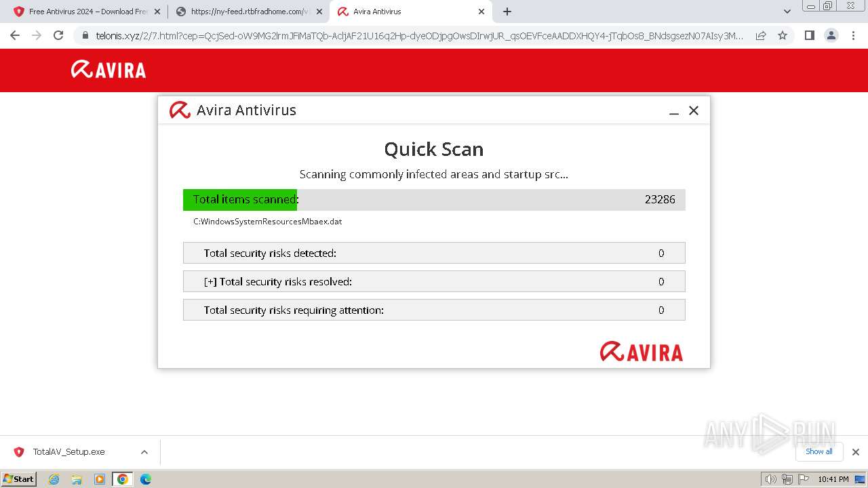868x488 pixels.
Task: Go forward to next page
Action: pyautogui.click(x=37, y=35)
